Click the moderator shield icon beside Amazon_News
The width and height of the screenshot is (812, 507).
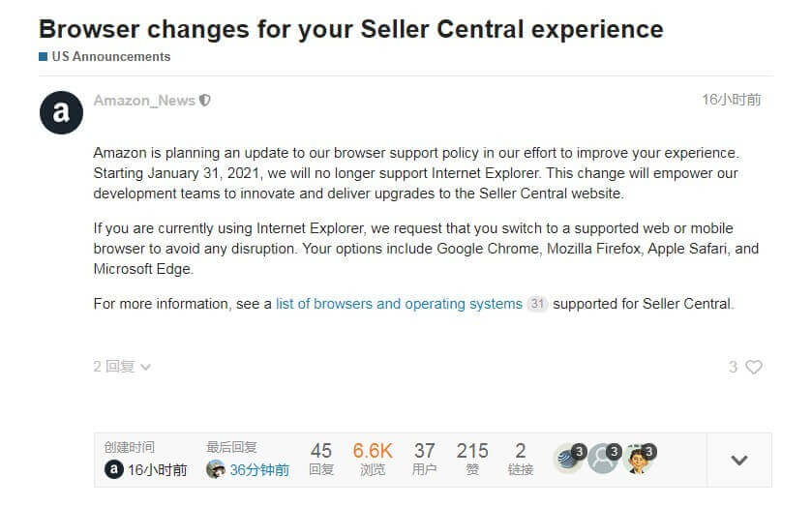coord(204,101)
